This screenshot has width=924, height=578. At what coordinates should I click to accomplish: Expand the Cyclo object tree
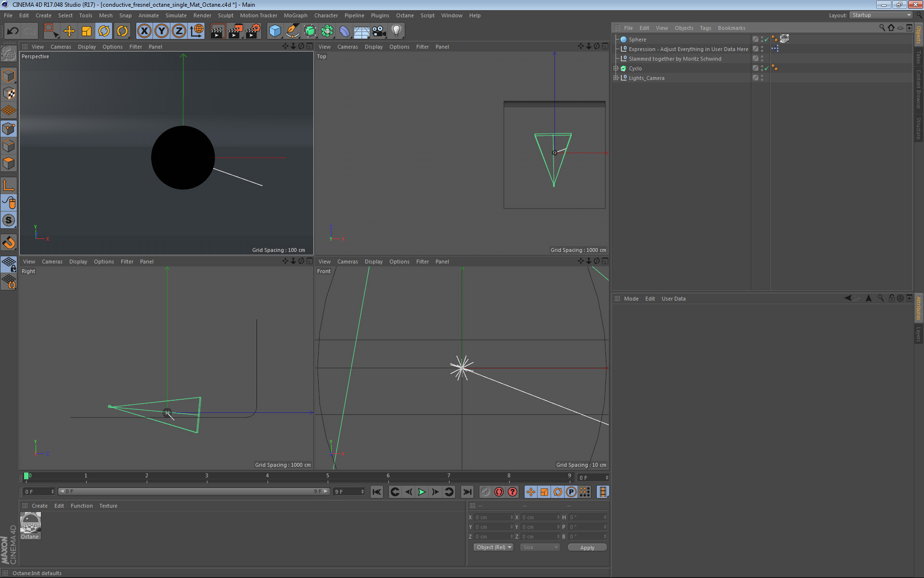click(x=616, y=68)
